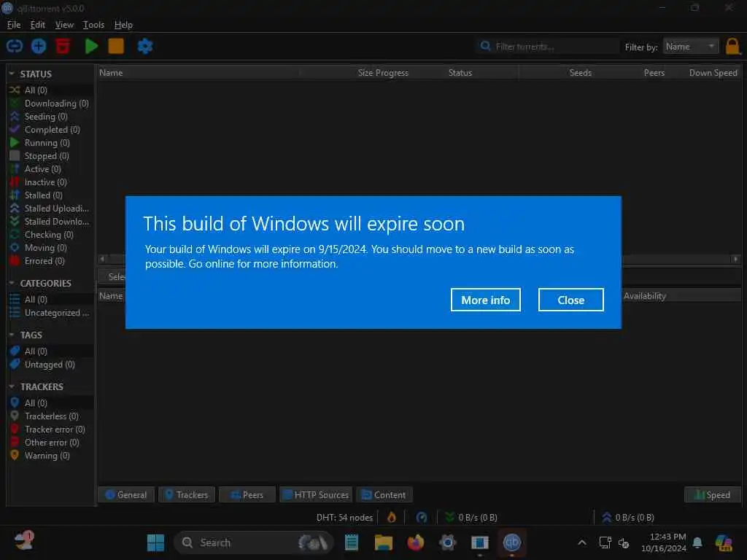This screenshot has height=560, width=747.
Task: Switch to the Content tab
Action: pos(384,495)
